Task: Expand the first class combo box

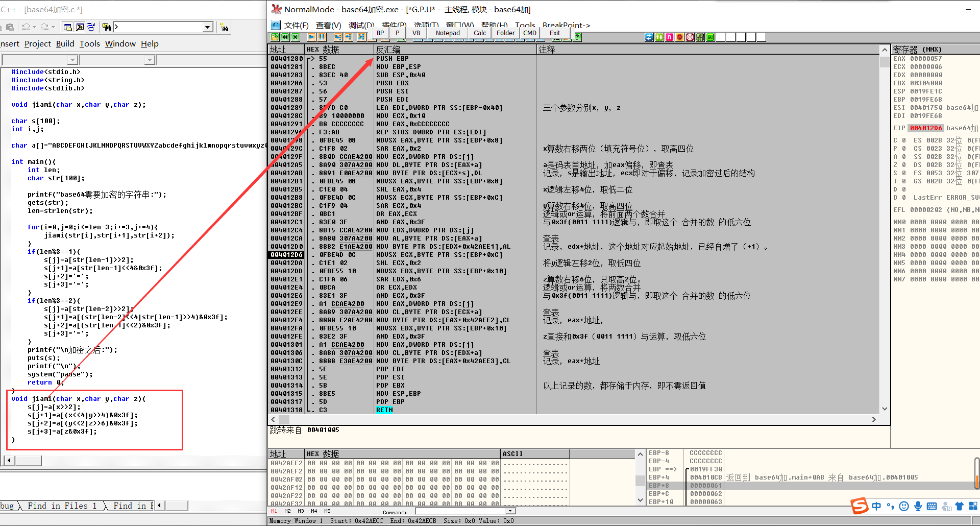Action: pyautogui.click(x=72, y=60)
